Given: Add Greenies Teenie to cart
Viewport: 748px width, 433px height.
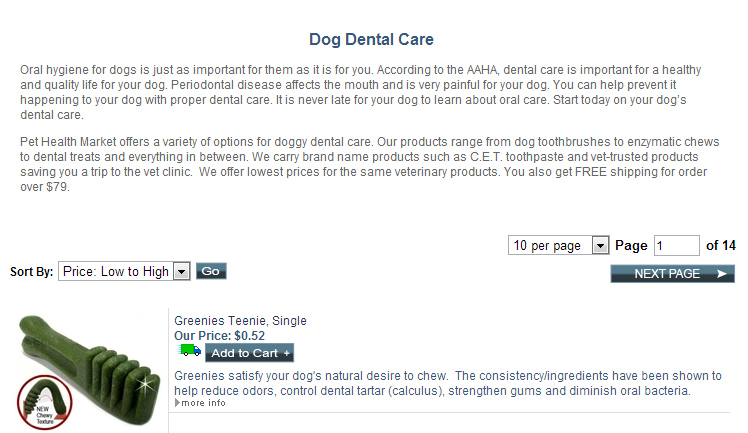Looking at the screenshot, I should [249, 353].
